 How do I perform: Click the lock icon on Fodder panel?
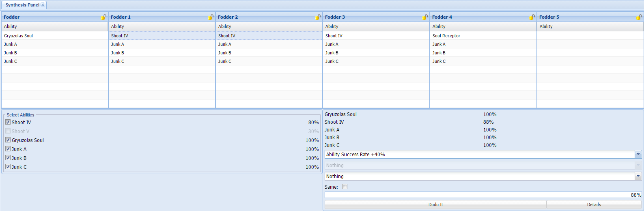tap(103, 17)
